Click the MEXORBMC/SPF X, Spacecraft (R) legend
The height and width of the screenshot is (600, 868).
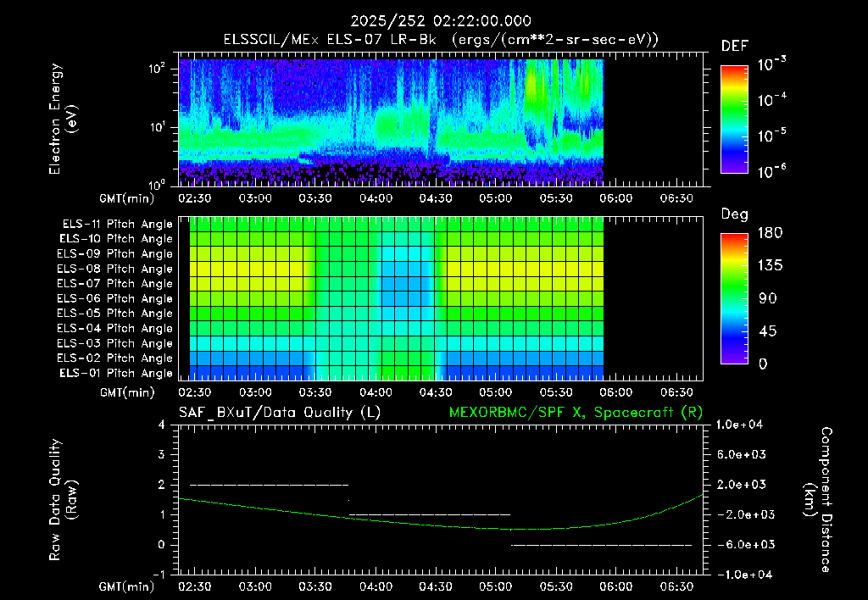[576, 413]
